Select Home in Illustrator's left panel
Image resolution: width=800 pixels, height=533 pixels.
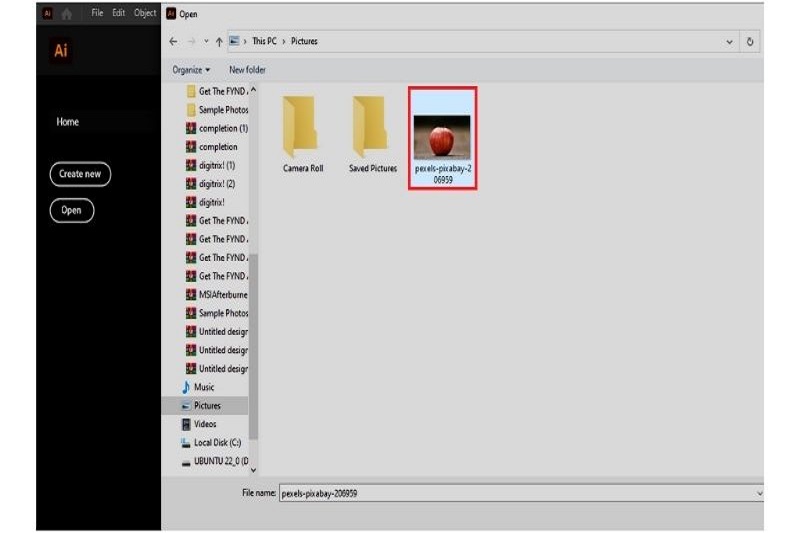click(x=67, y=122)
